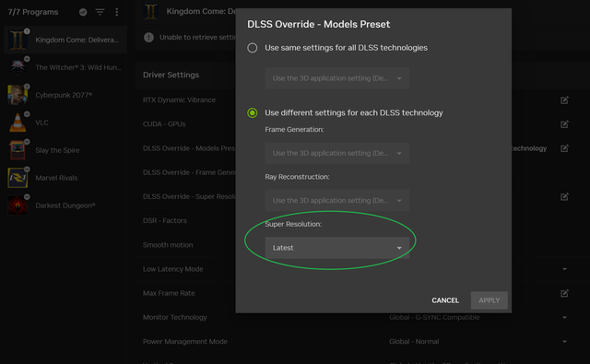The width and height of the screenshot is (590, 364).
Task: Select Slay the Spire program entry
Action: 65,150
